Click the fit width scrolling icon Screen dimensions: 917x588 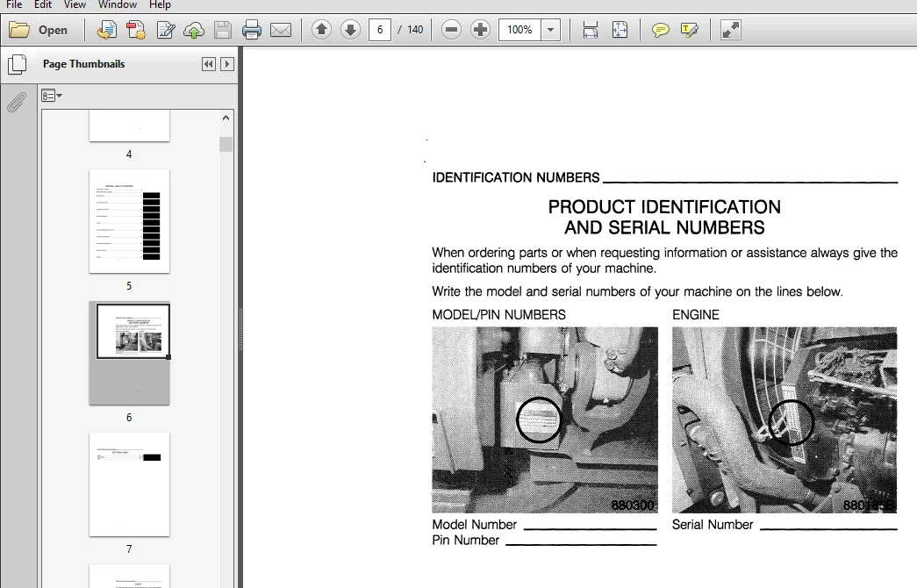(x=590, y=30)
